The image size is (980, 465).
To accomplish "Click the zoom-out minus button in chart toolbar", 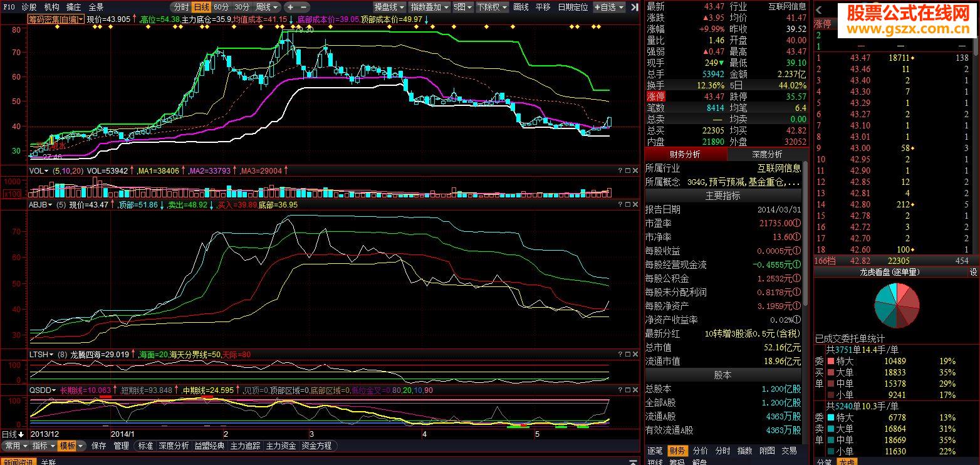I will pos(304,7).
